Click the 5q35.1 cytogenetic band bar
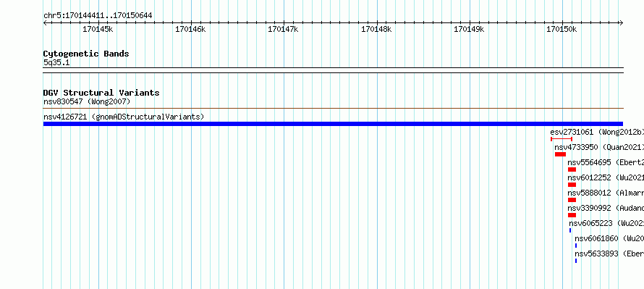 pos(333,70)
